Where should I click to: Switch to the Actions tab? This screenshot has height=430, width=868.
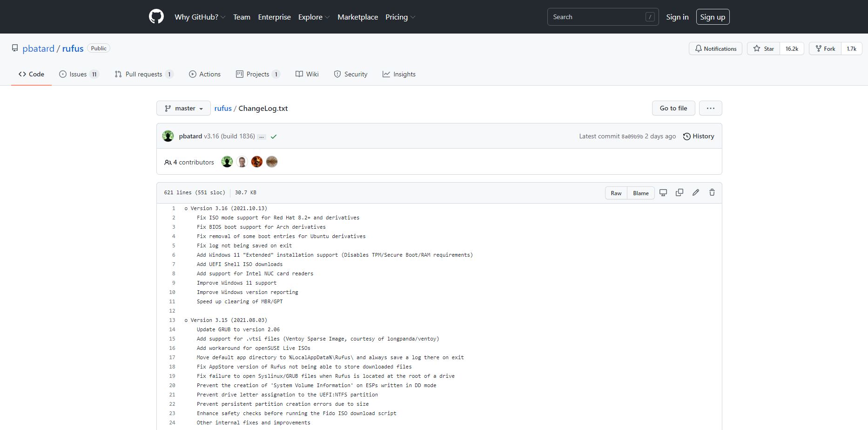coord(205,74)
